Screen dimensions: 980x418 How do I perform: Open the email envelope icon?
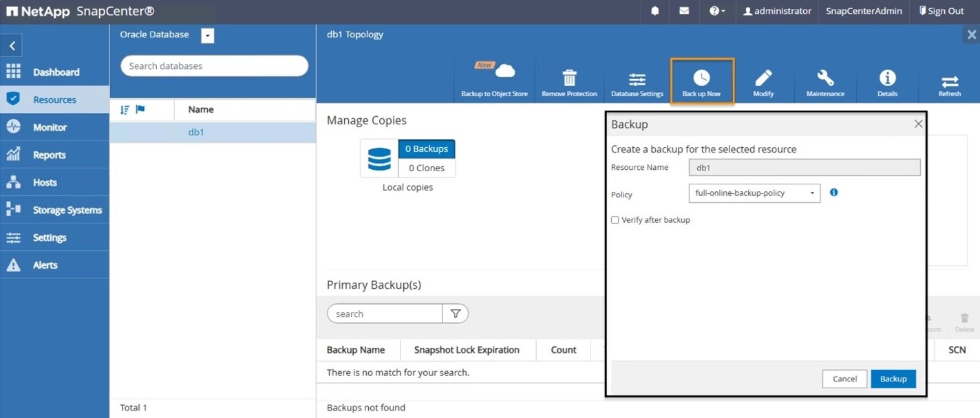[684, 11]
